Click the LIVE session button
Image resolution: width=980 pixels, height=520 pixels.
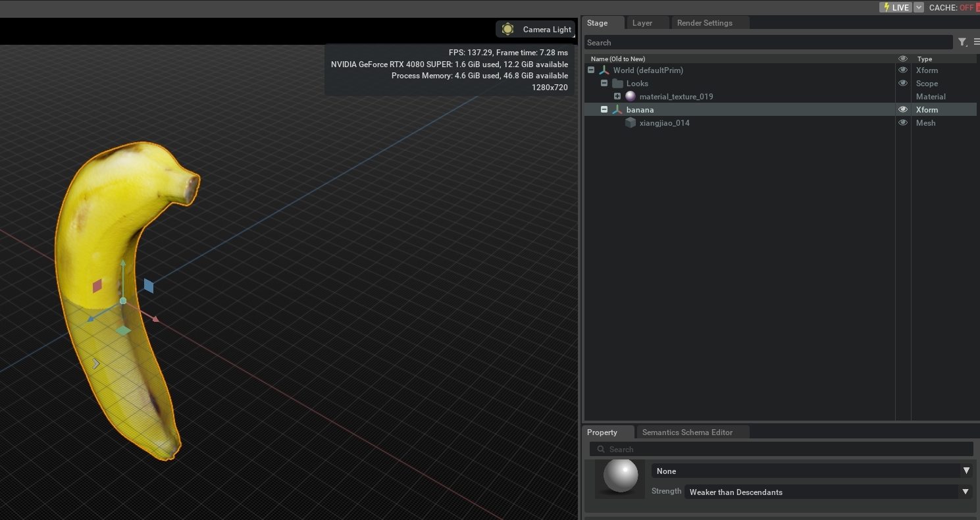click(896, 7)
